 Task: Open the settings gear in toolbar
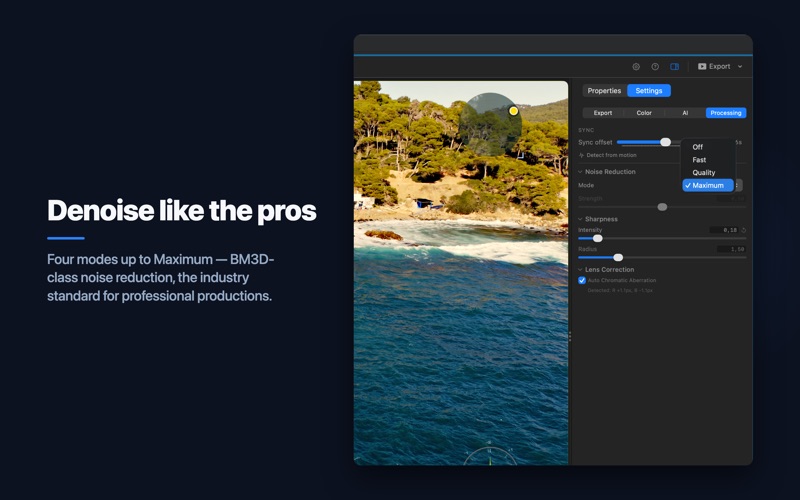coord(636,66)
